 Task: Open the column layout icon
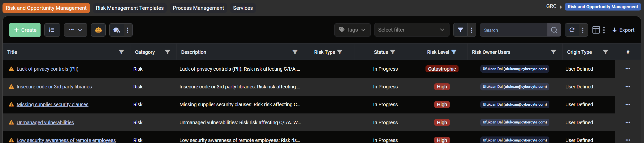coord(596,30)
